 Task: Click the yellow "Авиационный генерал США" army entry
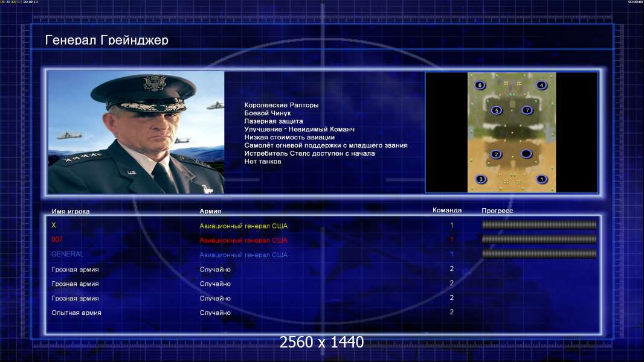(243, 226)
